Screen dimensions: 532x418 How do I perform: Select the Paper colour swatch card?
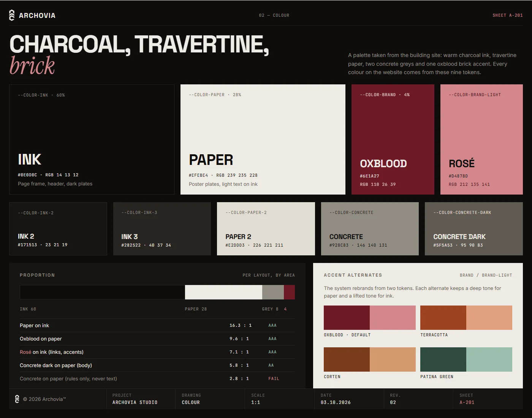[x=263, y=139]
